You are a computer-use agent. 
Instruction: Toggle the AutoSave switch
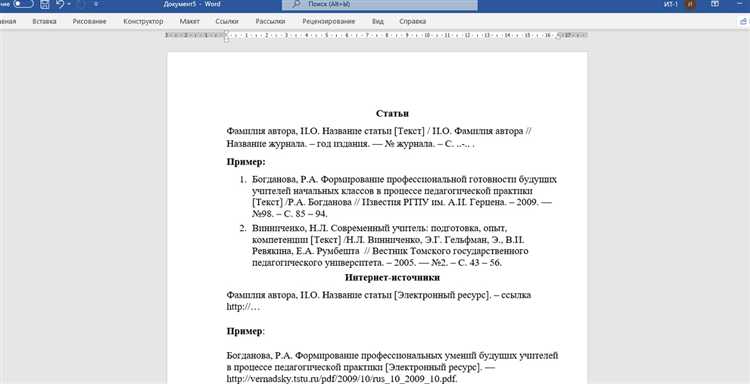23,4
